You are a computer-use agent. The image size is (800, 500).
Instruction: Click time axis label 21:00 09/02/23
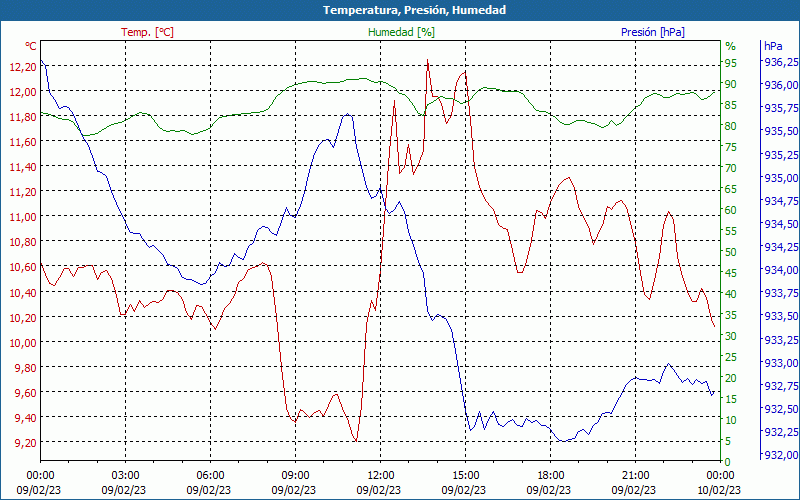635,483
